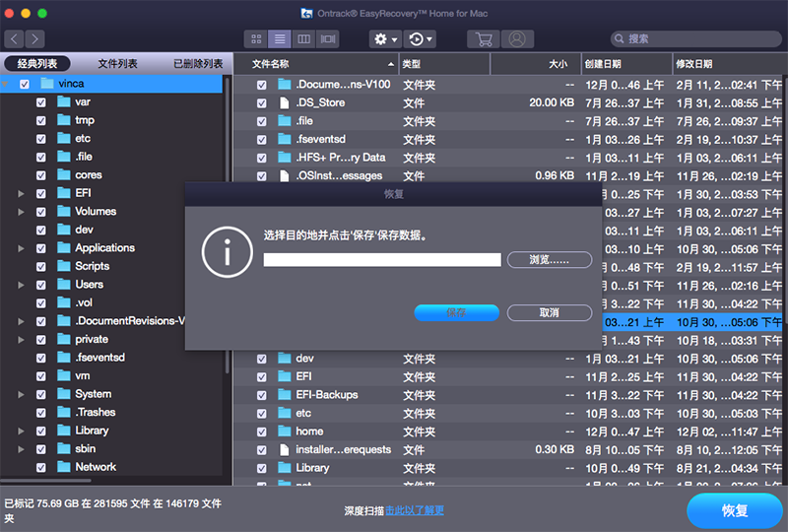The image size is (788, 532).
Task: Open the restore history clock menu
Action: tap(421, 38)
